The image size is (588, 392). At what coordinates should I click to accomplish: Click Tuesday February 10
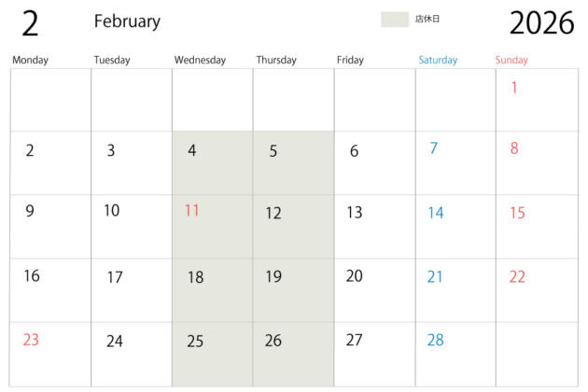pos(111,211)
